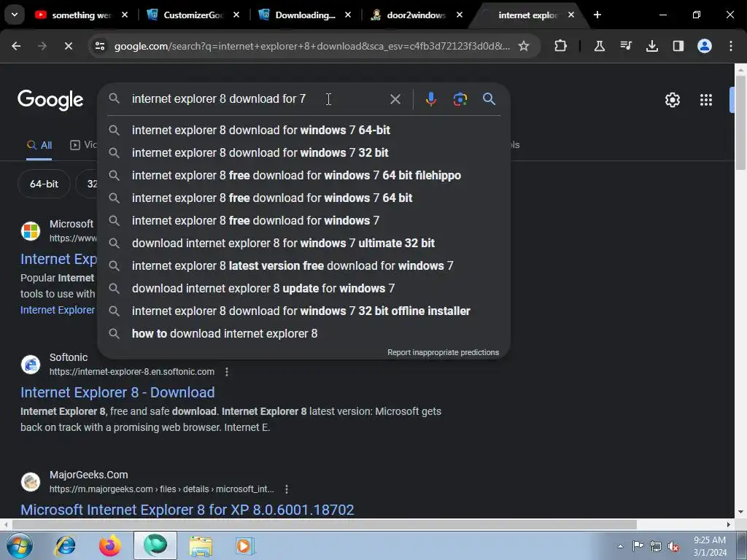Open the tab search dropdown arrow

click(x=15, y=15)
